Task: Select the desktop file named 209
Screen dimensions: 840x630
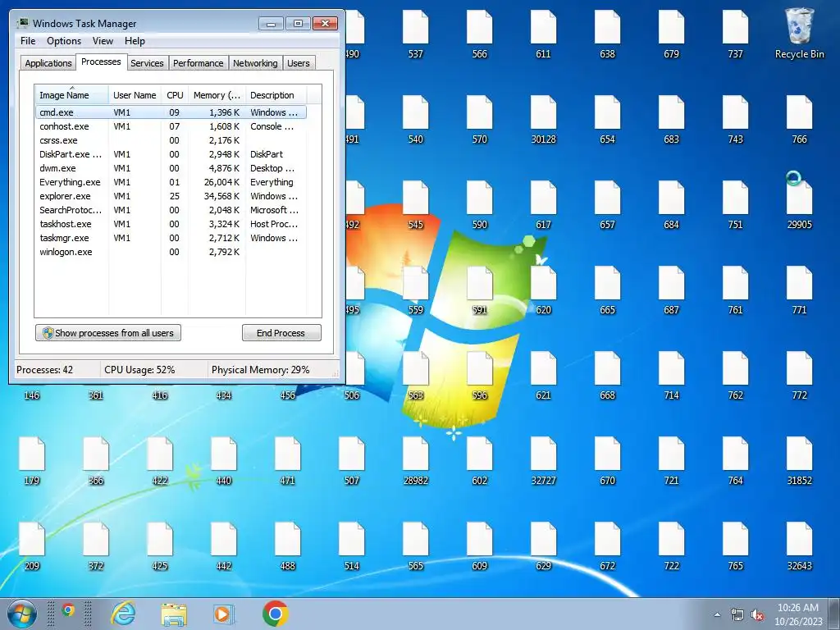Action: [32, 546]
